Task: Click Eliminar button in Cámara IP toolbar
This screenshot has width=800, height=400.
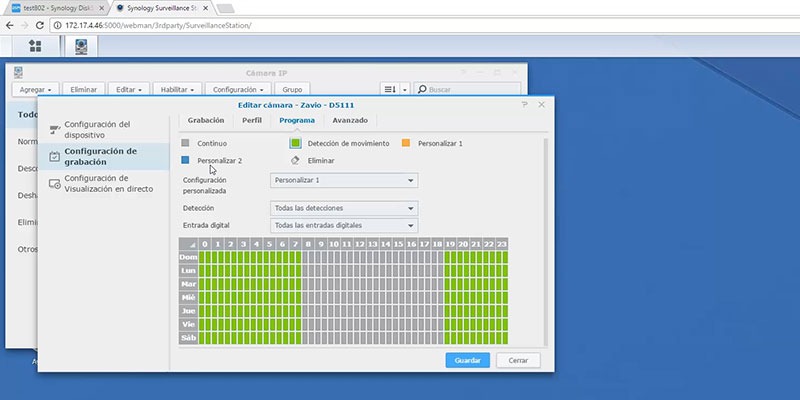Action: 84,89
